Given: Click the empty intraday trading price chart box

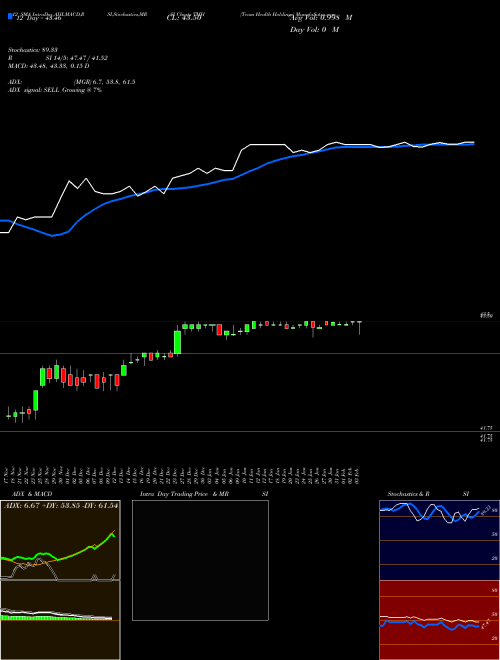Looking at the screenshot, I should (200, 560).
